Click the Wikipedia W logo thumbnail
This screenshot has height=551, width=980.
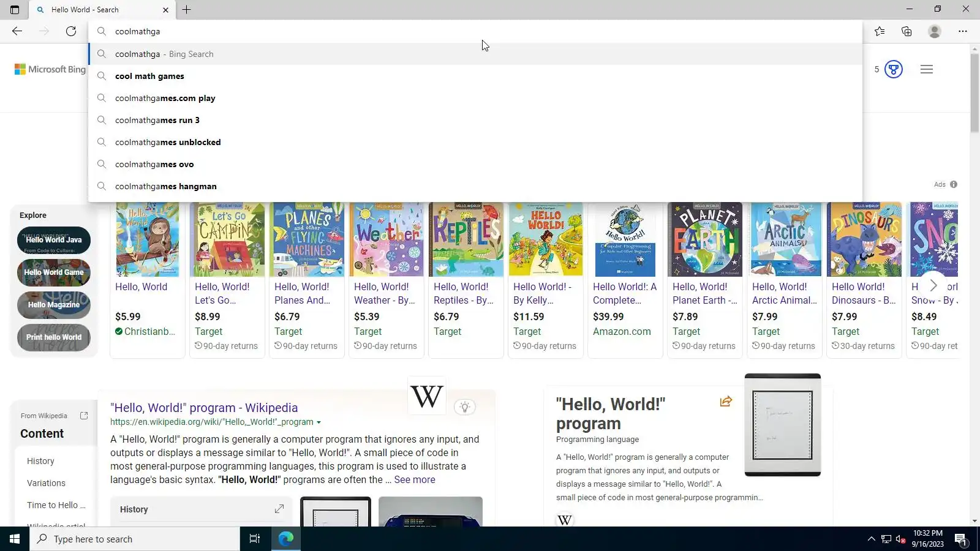(427, 396)
